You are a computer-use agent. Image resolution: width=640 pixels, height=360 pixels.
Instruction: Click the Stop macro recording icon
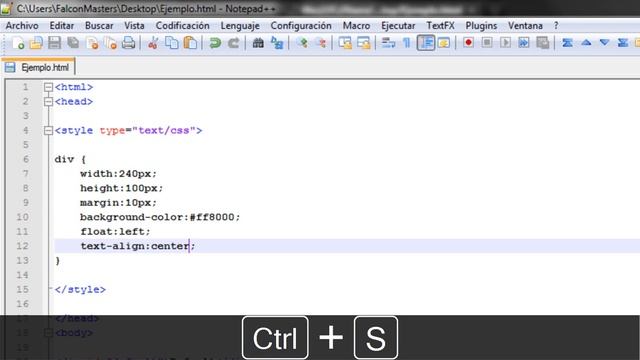click(487, 42)
